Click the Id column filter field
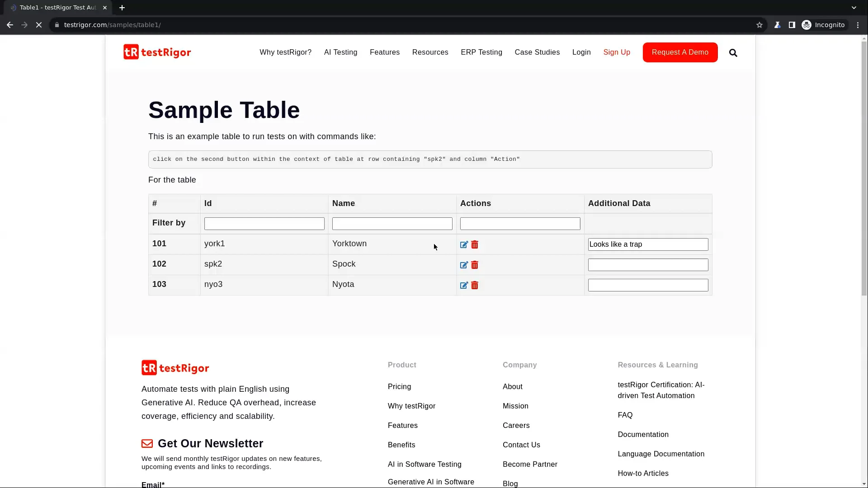This screenshot has width=868, height=488. click(x=264, y=223)
